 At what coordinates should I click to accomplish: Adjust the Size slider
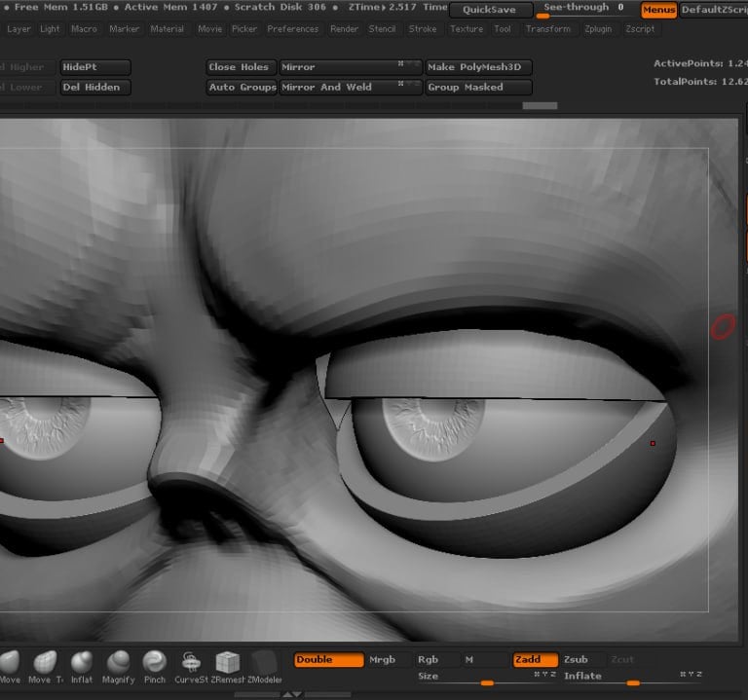pos(487,679)
